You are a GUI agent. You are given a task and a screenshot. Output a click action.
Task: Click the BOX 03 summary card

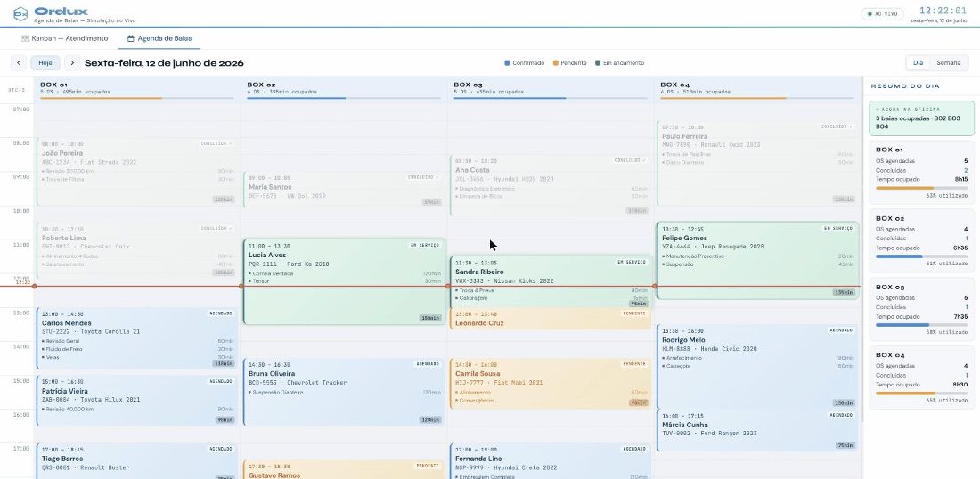[921, 310]
